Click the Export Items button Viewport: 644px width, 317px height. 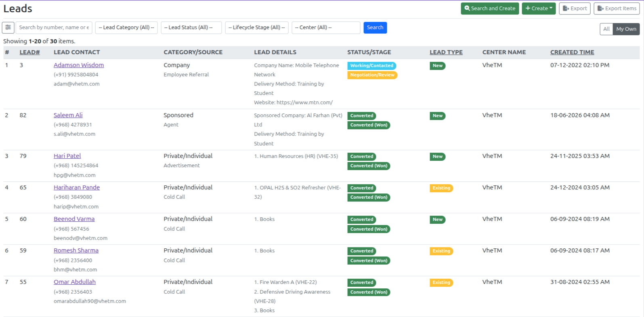point(617,8)
